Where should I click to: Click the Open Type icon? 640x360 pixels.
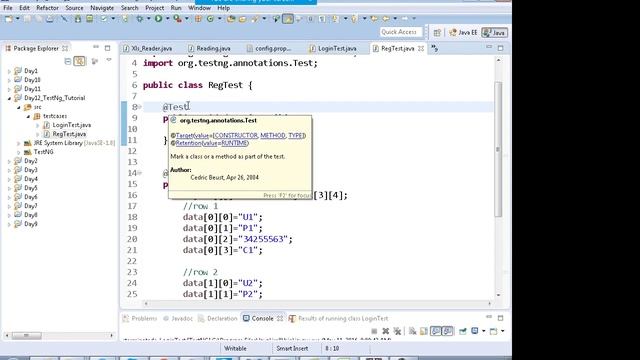point(231,19)
